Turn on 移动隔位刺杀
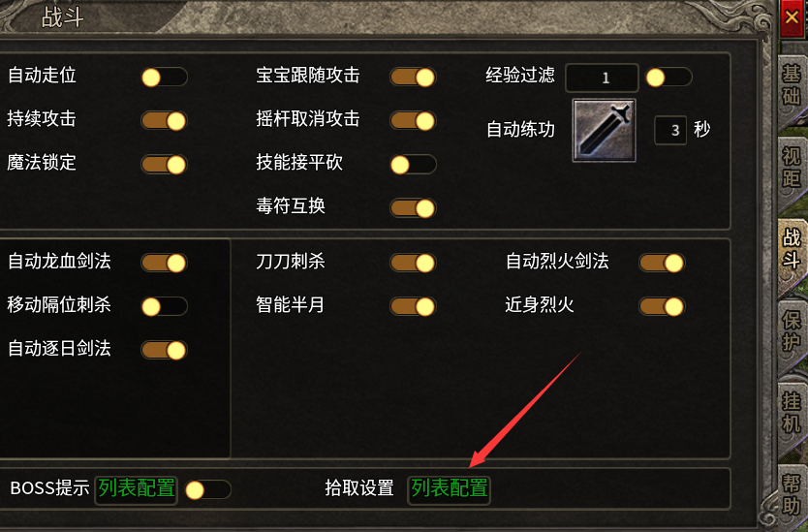808x532 pixels. (165, 307)
